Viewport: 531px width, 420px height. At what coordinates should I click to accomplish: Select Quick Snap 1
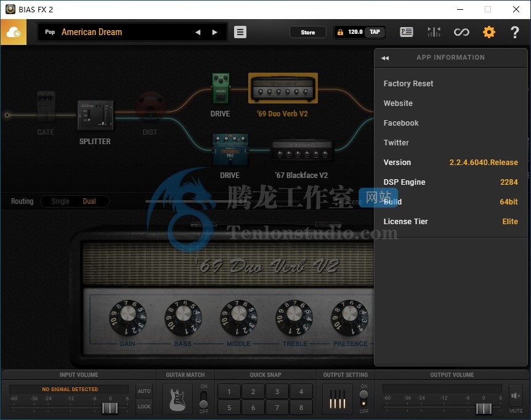coord(229,392)
